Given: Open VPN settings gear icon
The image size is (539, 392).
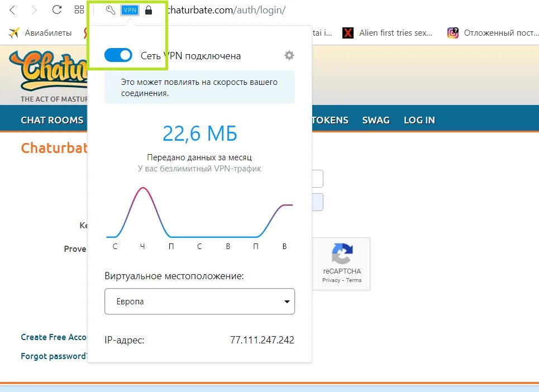Looking at the screenshot, I should [289, 55].
